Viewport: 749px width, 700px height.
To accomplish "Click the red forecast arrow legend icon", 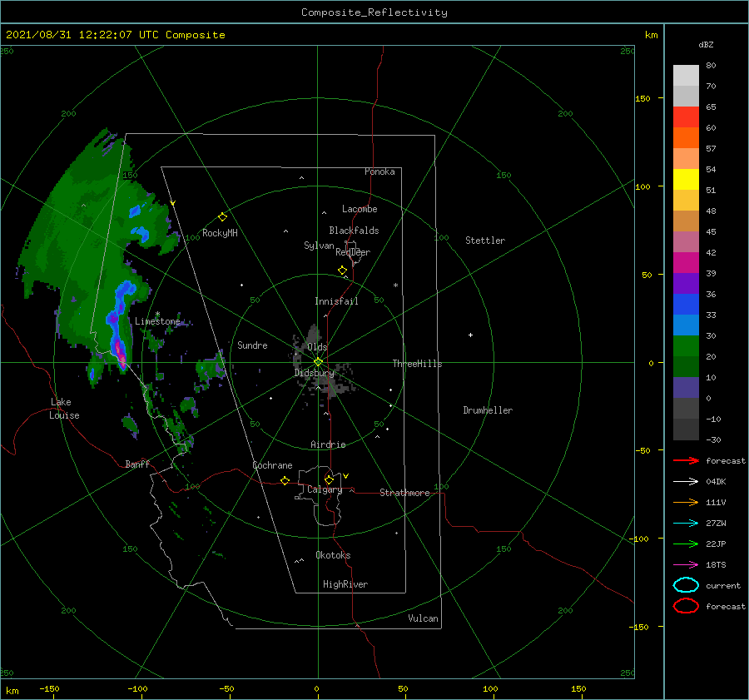I will pos(686,460).
